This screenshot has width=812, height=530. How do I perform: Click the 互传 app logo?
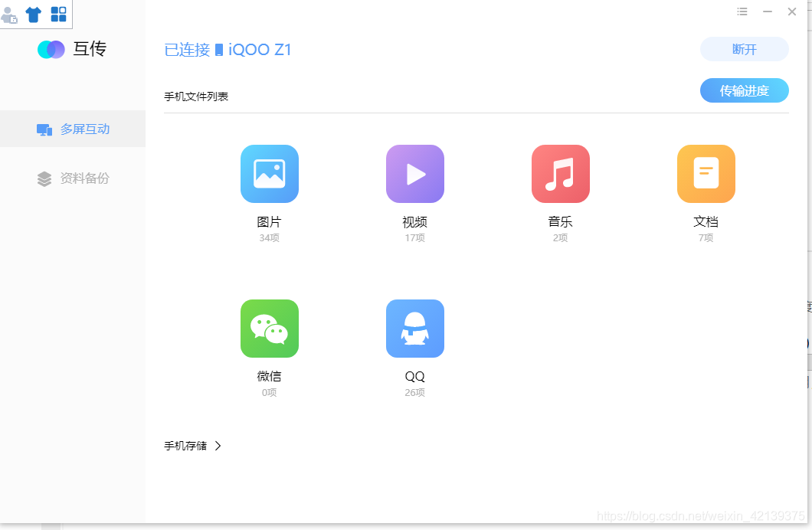pos(51,50)
